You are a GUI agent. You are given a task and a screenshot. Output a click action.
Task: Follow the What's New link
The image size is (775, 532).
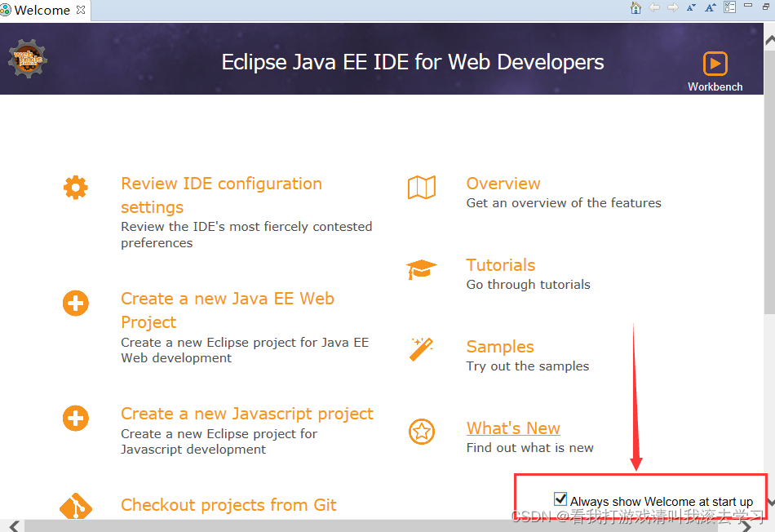(x=513, y=428)
